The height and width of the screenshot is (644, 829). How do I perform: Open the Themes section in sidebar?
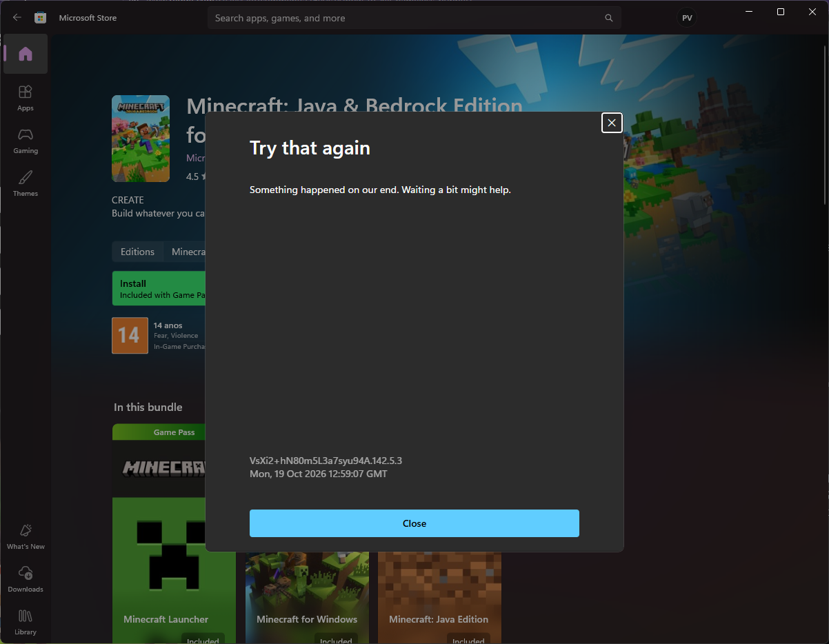[26, 183]
